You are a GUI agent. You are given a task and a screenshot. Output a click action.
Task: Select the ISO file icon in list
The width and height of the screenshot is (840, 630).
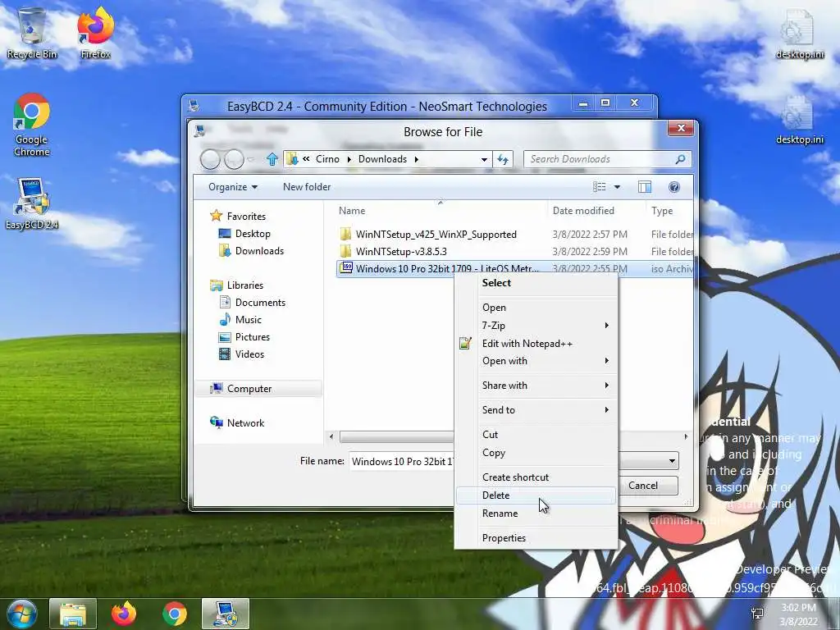346,268
